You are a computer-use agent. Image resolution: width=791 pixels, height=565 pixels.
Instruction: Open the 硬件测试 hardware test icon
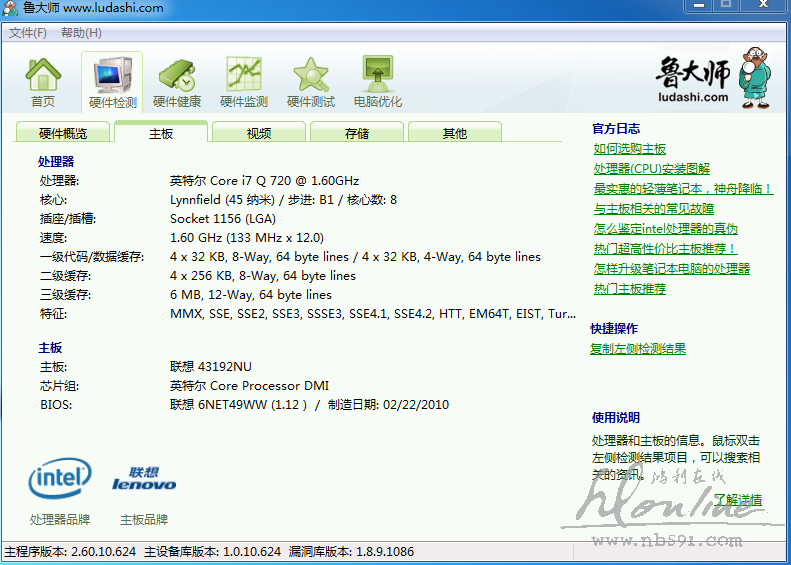pyautogui.click(x=311, y=82)
